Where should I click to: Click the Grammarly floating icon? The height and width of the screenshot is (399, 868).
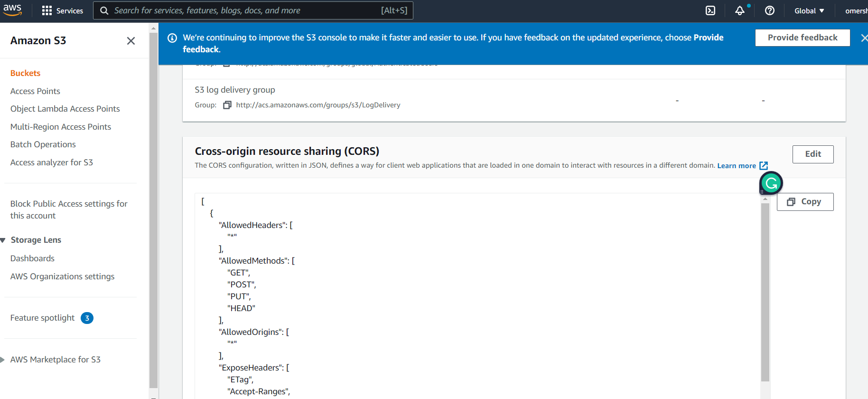pos(771,183)
